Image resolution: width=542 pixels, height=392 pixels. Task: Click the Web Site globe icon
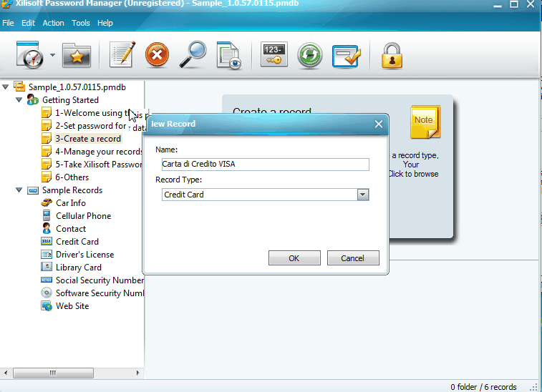pyautogui.click(x=47, y=306)
